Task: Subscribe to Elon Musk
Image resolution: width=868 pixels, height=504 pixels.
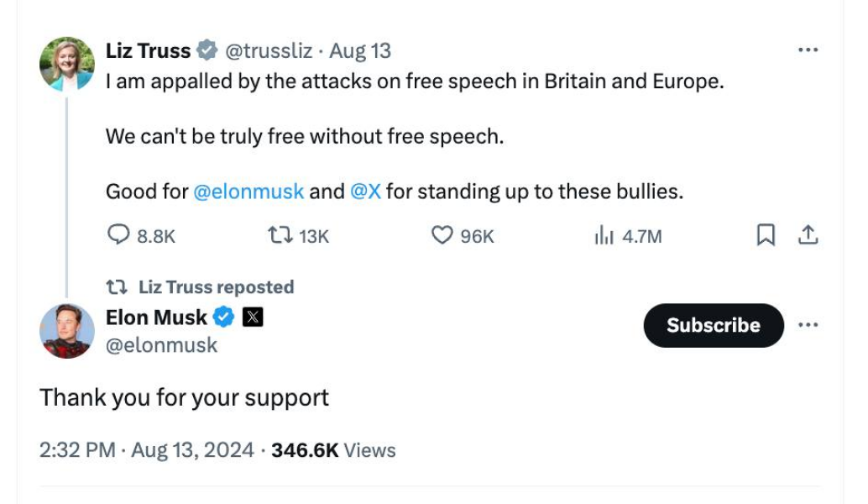Action: coord(713,325)
